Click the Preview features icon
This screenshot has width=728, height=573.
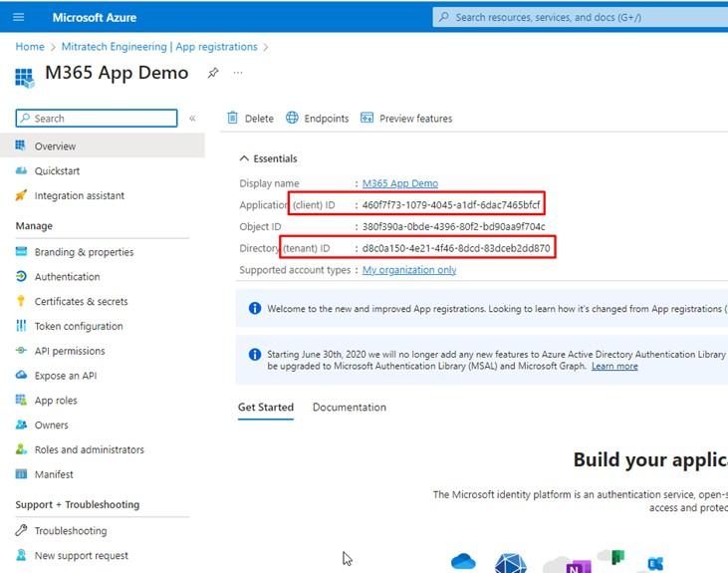[366, 118]
